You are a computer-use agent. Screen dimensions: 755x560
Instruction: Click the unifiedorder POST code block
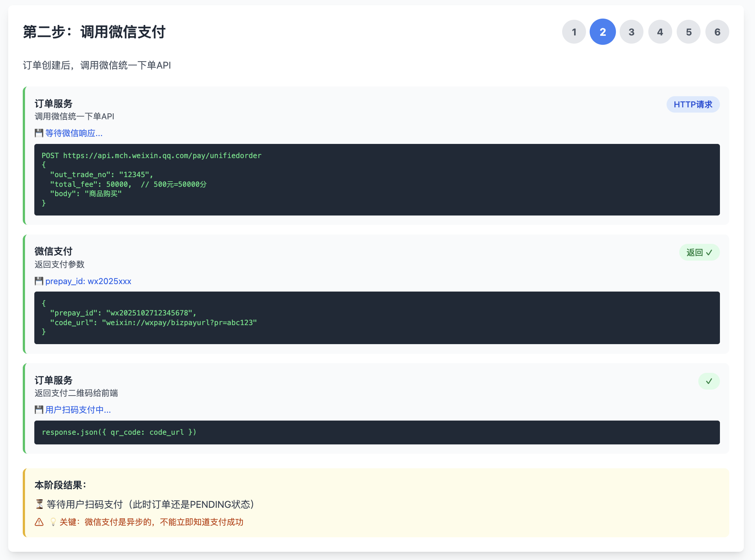point(377,179)
